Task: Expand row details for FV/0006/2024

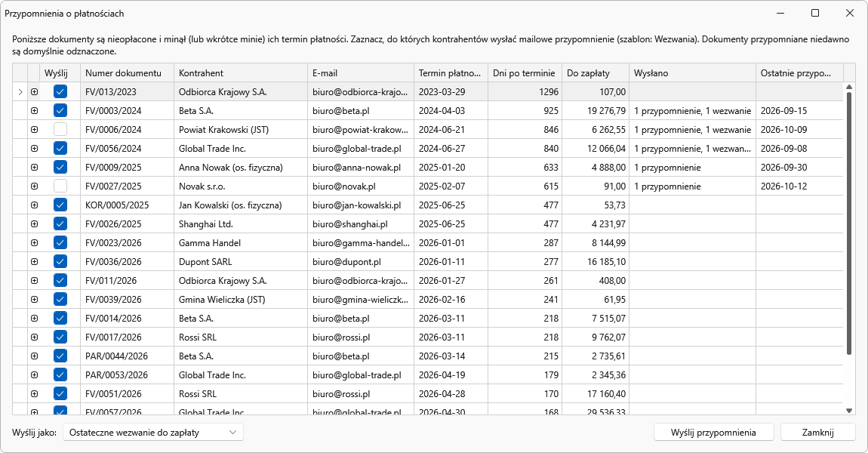Action: point(34,130)
